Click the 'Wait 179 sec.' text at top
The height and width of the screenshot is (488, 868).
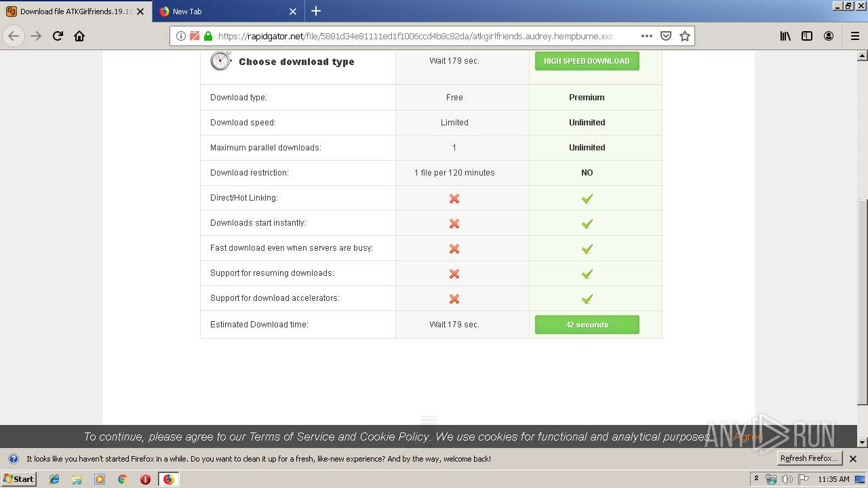click(x=454, y=61)
